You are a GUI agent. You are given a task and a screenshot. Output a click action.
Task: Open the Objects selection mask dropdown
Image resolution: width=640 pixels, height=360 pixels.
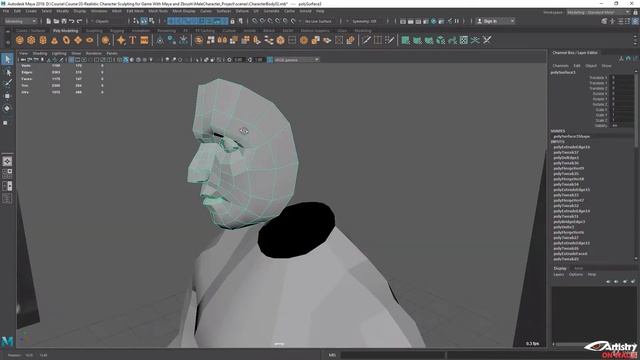(x=108, y=21)
